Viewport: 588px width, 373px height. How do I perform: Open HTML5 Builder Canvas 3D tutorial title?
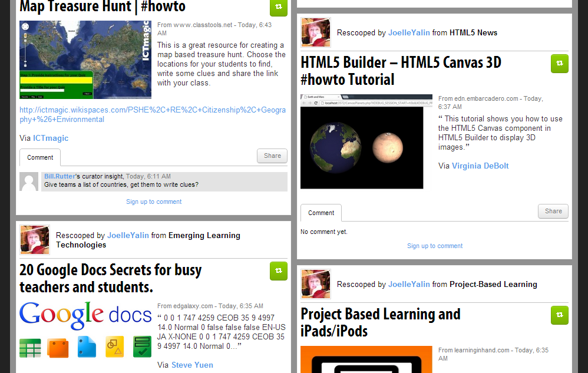[401, 71]
